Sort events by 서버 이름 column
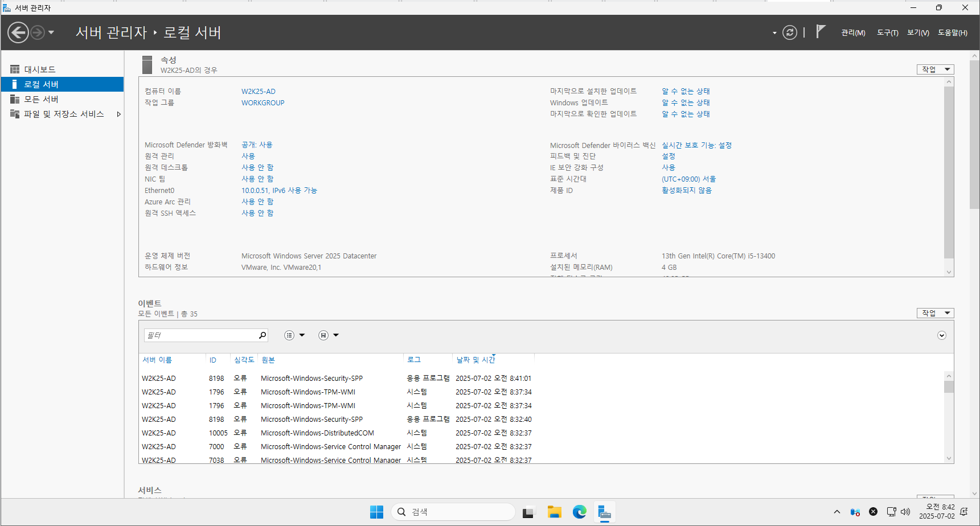The width and height of the screenshot is (980, 526). point(157,360)
